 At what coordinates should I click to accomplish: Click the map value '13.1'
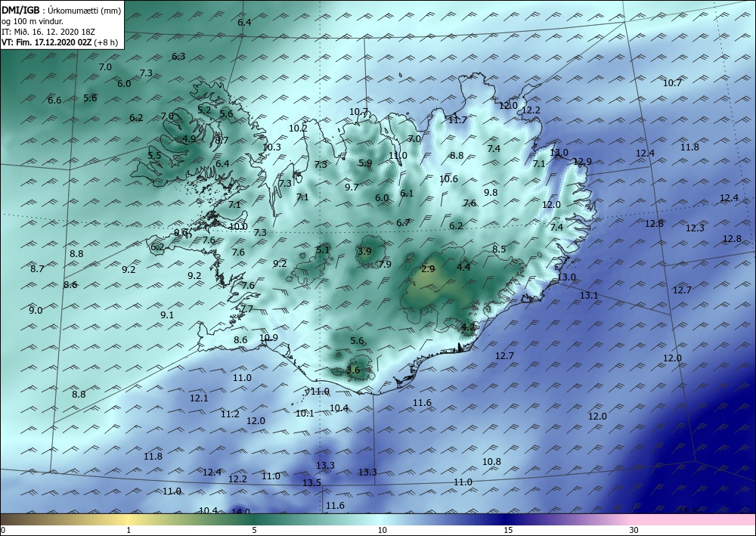[589, 295]
